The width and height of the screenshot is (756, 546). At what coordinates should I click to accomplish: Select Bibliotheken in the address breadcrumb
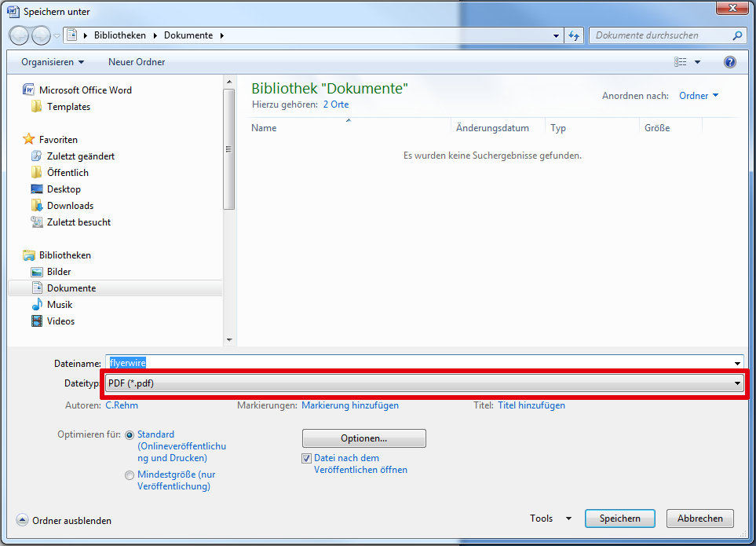point(119,35)
